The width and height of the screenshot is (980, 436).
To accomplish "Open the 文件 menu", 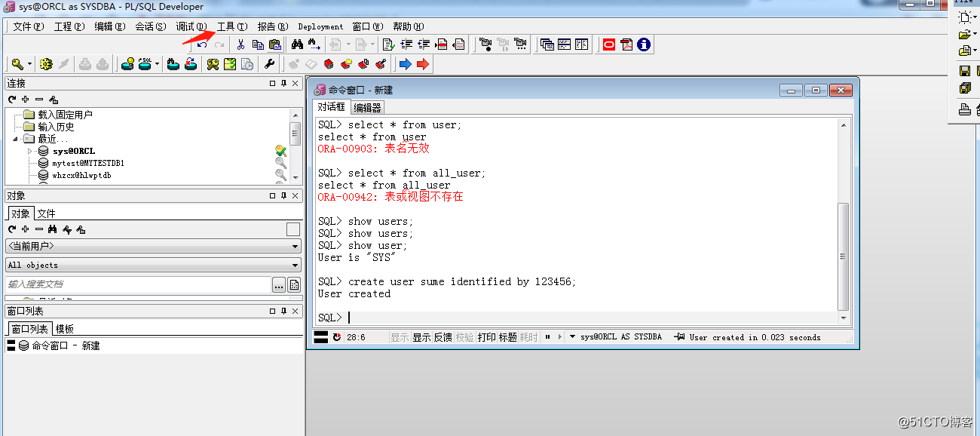I will pos(27,26).
